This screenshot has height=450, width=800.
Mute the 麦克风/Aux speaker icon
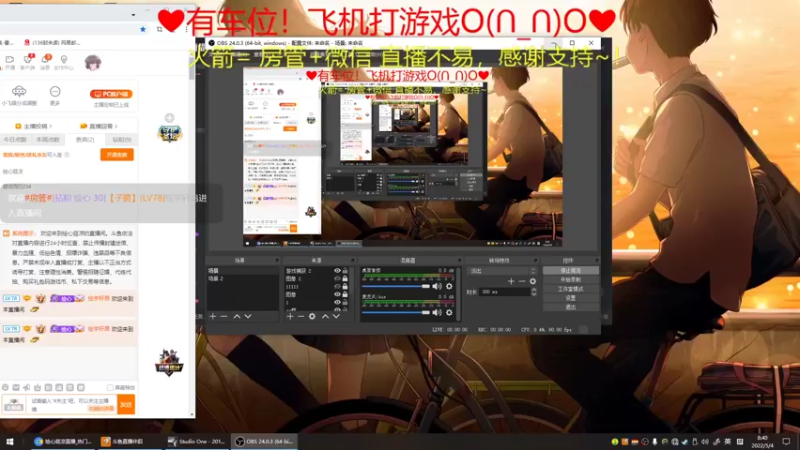coord(437,312)
